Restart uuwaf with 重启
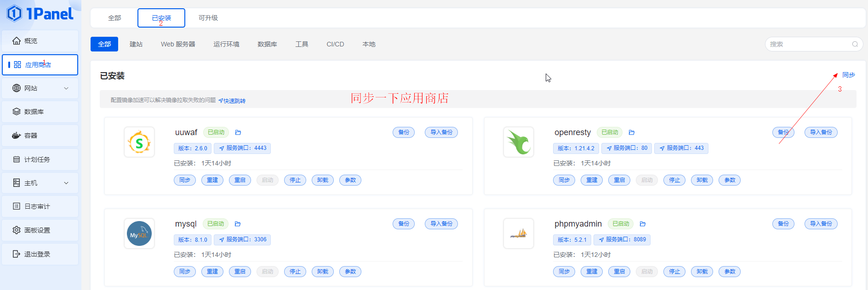This screenshot has height=290, width=868. tap(240, 180)
